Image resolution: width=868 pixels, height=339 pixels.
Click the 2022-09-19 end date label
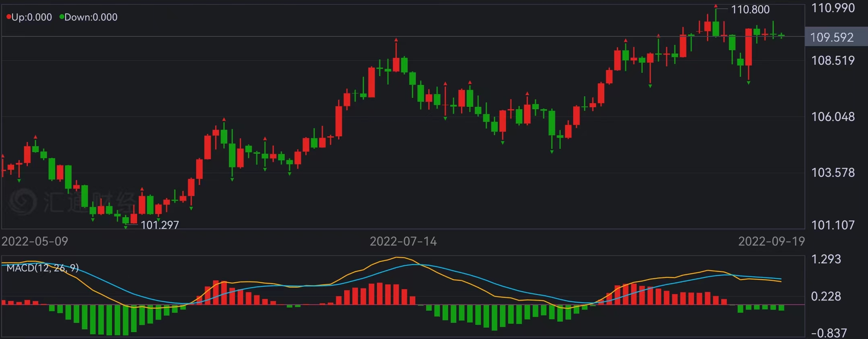(771, 242)
